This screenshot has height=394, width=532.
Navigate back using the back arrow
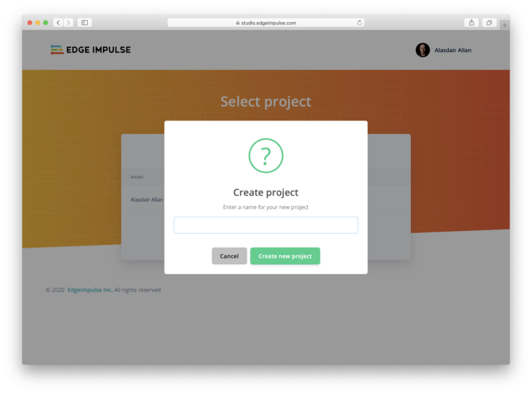pyautogui.click(x=59, y=22)
